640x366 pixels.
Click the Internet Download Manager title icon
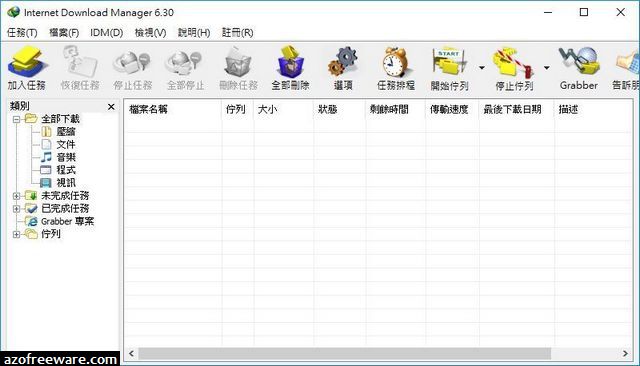(13, 12)
